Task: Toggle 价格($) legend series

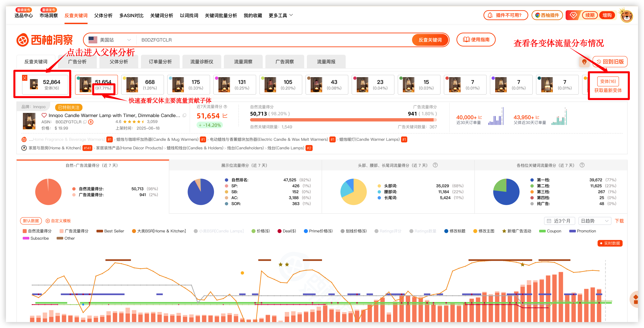Action: 260,231
